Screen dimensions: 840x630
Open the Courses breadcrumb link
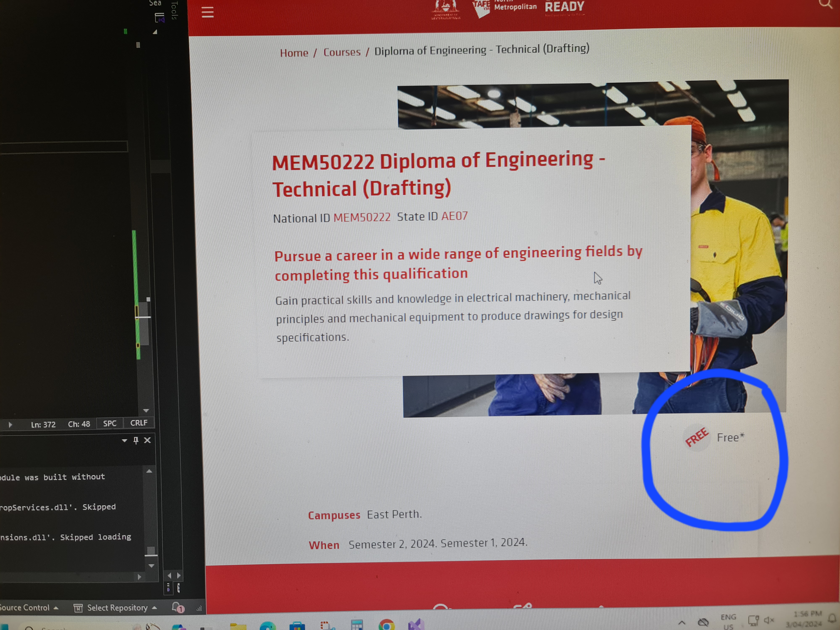pos(342,52)
